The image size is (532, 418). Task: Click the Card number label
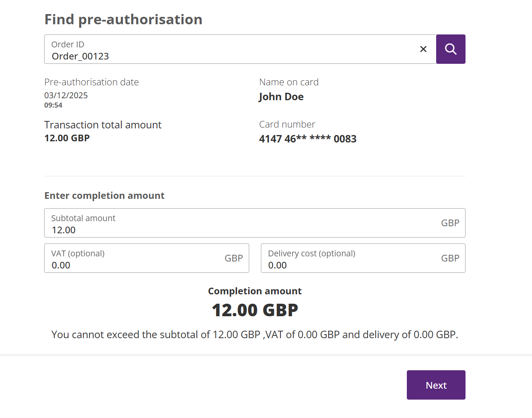287,124
